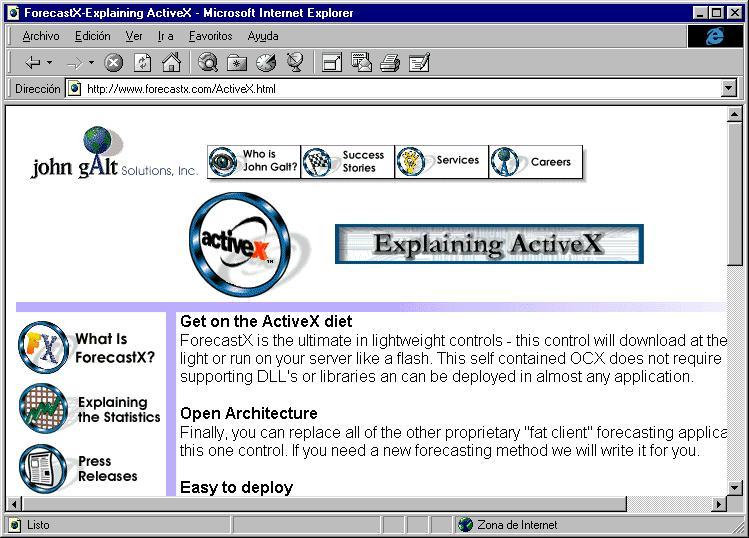Open the Favorites folder toolbar icon
Viewport: 749px width, 538px height.
point(237,63)
